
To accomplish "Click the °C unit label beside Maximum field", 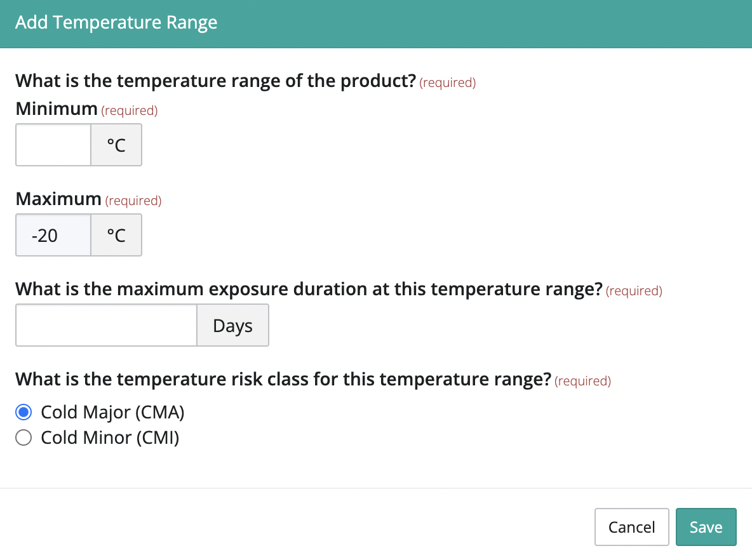I will point(116,235).
